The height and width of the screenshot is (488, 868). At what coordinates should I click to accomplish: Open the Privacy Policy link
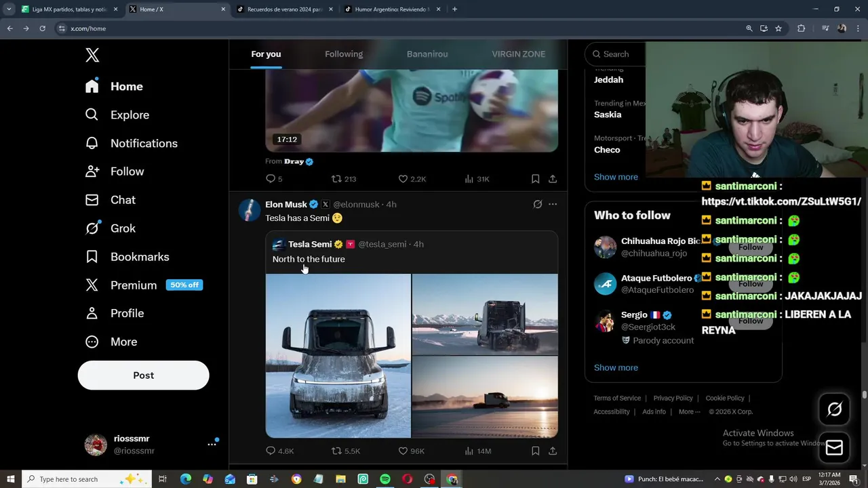pos(673,399)
